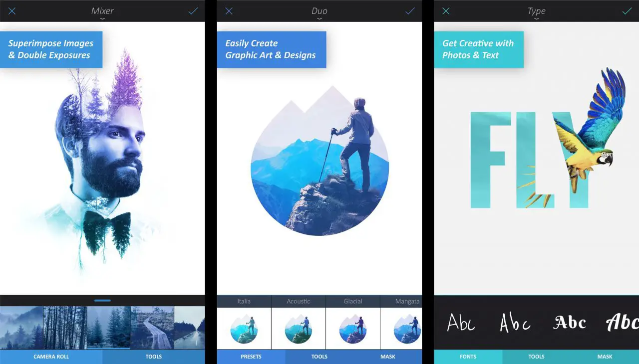This screenshot has height=364, width=639.
Task: Cancel edits with the Mixer screen X icon
Action: pos(11,11)
